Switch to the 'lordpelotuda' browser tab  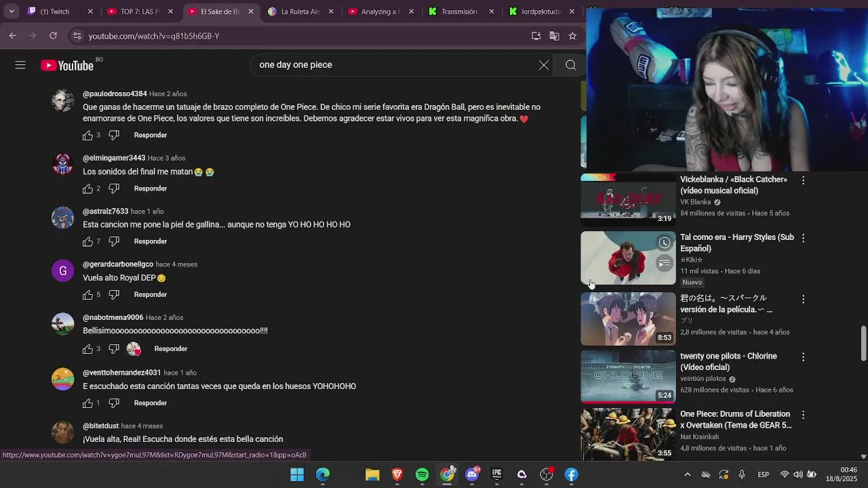point(540,12)
